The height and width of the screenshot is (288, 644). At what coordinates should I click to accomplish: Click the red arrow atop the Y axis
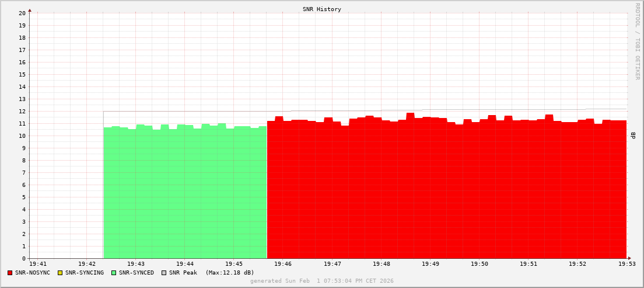(30, 10)
